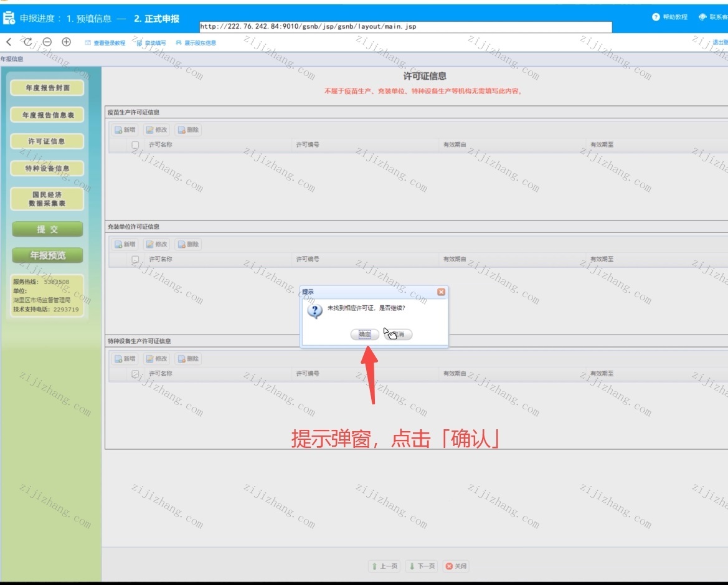Reload the page with the refresh icon

[x=28, y=42]
